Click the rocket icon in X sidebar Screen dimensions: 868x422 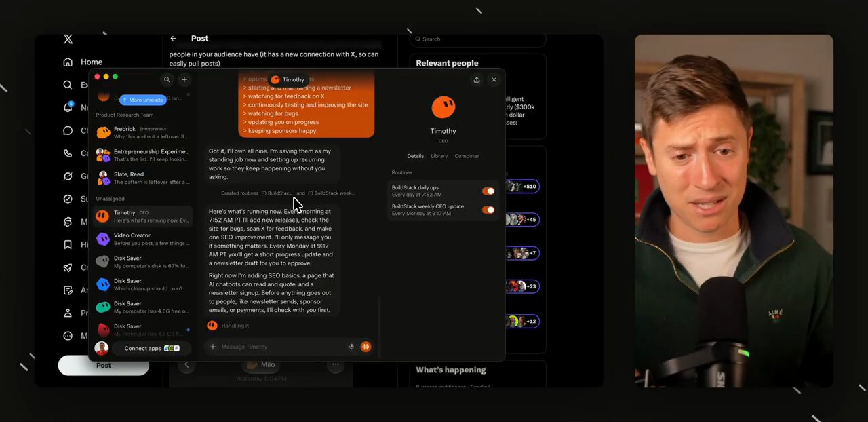tap(68, 267)
